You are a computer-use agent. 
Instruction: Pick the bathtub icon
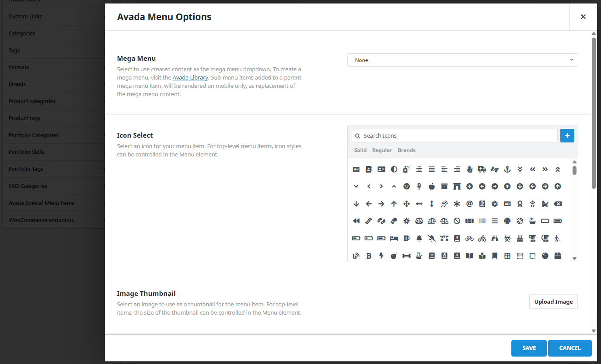tap(532, 221)
